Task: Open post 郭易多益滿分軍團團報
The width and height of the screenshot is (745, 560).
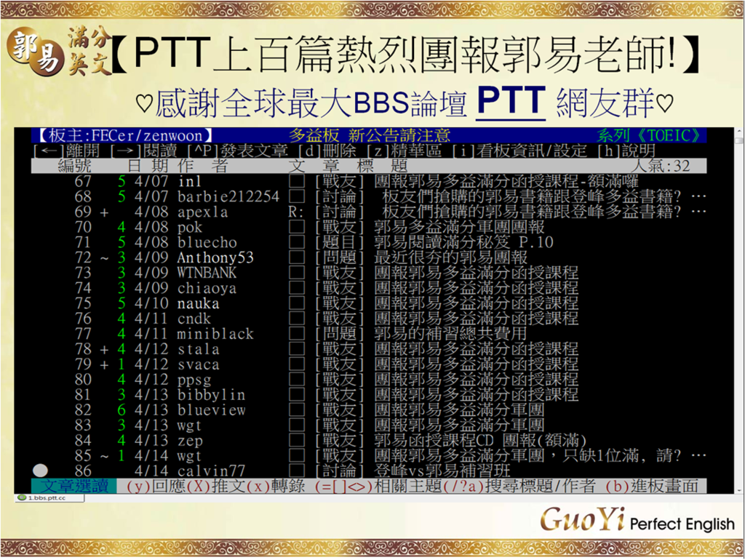Action: pos(459,227)
